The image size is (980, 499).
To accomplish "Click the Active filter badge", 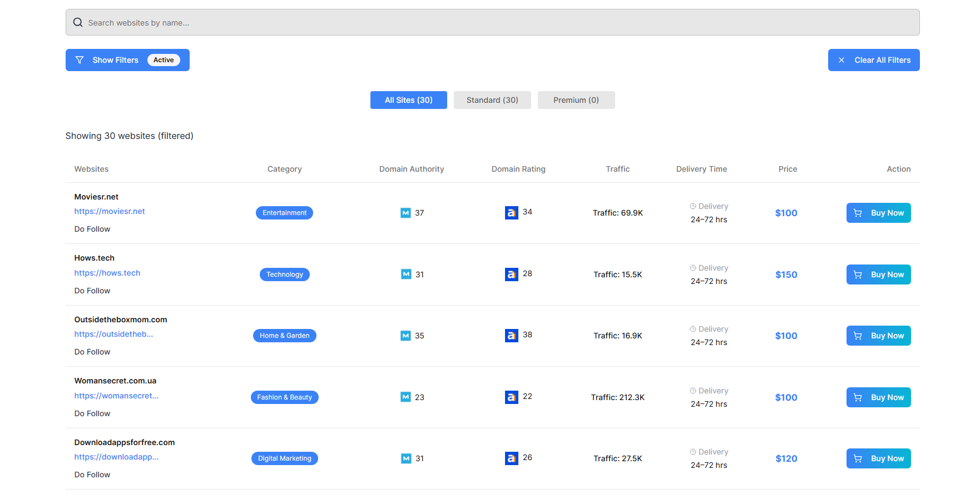I will pos(164,60).
